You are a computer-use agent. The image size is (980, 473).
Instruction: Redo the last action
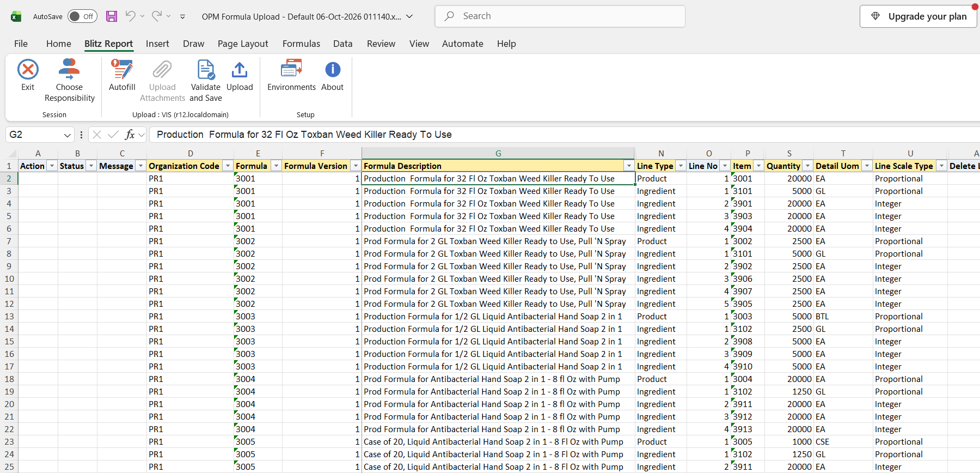click(x=157, y=16)
